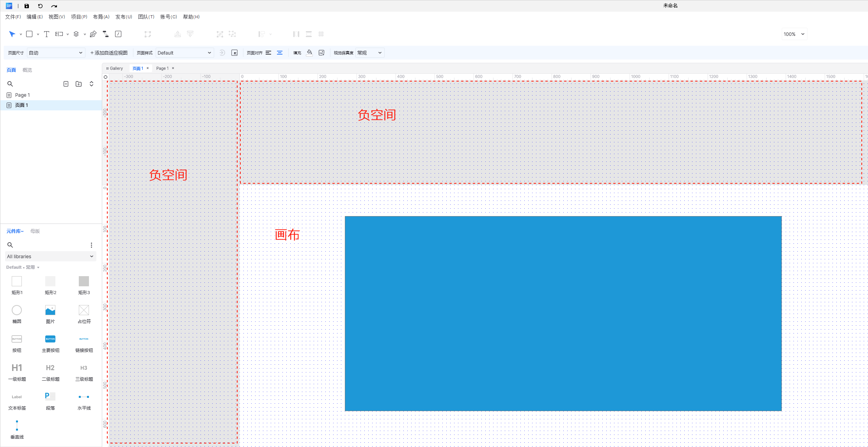Set page alignment to center
The image size is (868, 447).
pyautogui.click(x=280, y=53)
